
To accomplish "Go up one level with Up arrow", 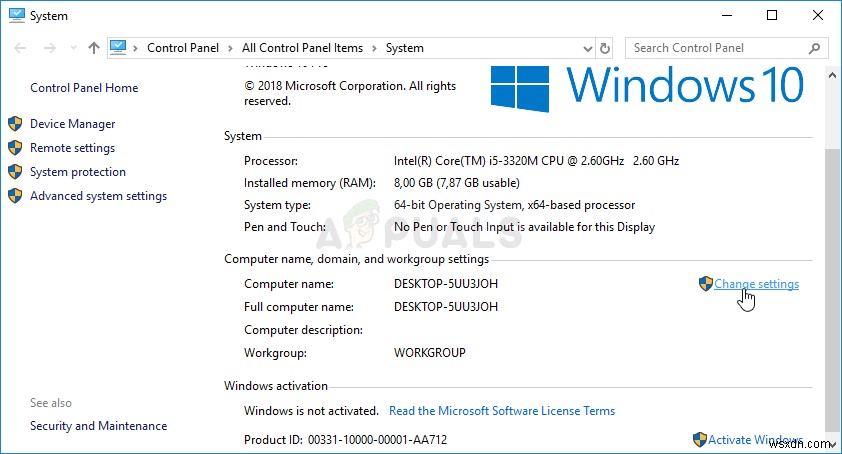I will coord(93,47).
